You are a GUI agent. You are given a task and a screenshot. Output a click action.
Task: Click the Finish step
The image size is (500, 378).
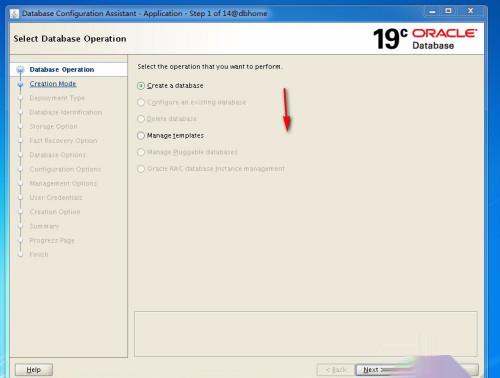(x=39, y=255)
